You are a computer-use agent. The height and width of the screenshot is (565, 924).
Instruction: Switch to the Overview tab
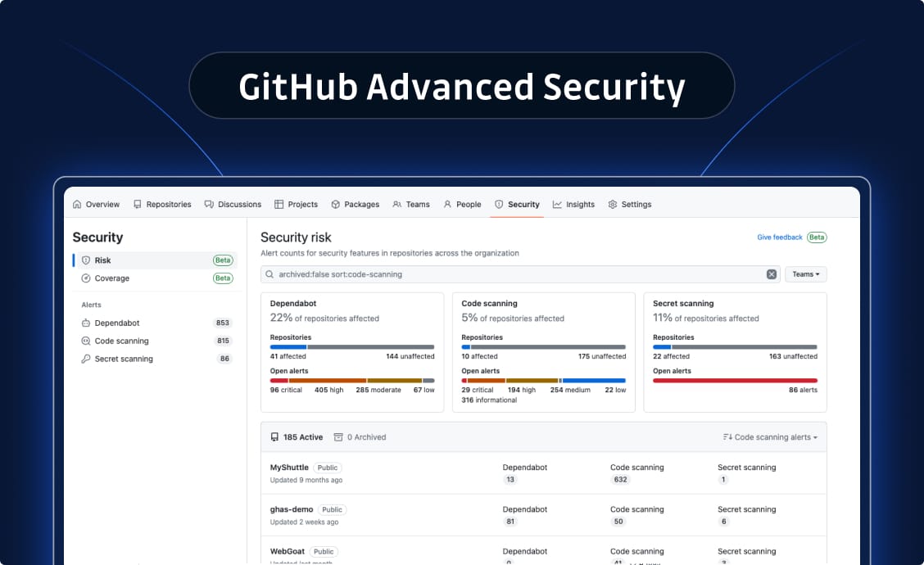click(x=96, y=204)
